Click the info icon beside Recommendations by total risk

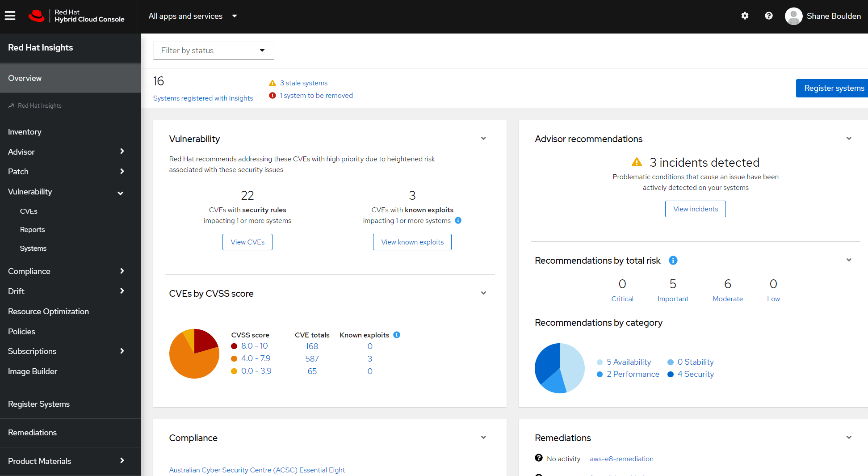click(673, 260)
